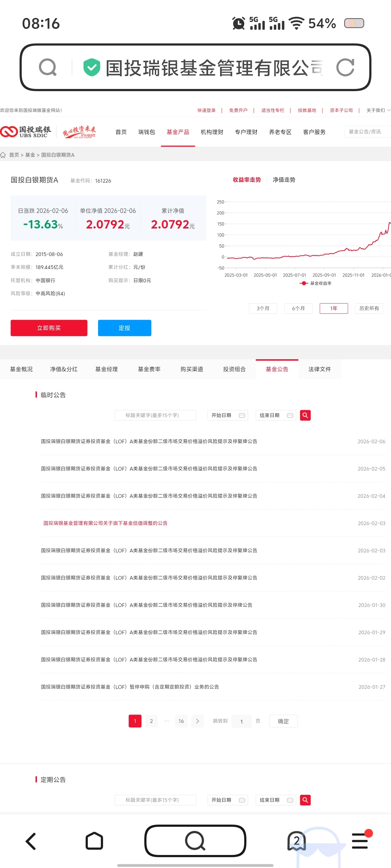
Task: Go to announcements page 16
Action: coord(181,721)
